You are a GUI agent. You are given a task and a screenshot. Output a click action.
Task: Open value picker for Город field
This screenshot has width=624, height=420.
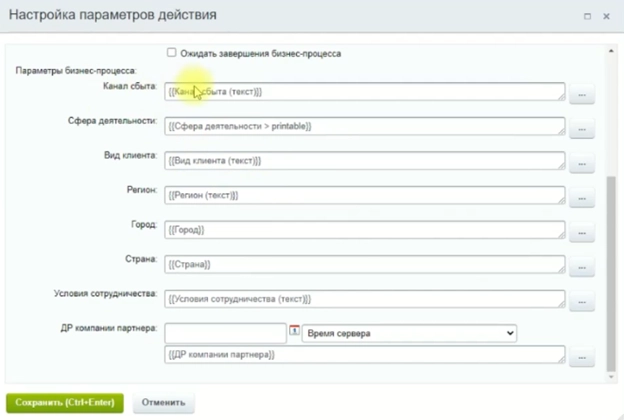click(x=582, y=232)
